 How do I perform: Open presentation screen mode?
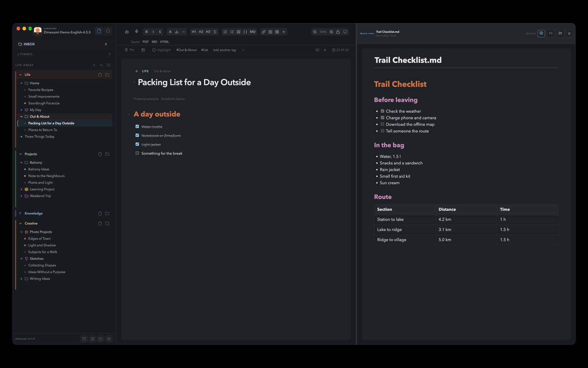coord(345,32)
